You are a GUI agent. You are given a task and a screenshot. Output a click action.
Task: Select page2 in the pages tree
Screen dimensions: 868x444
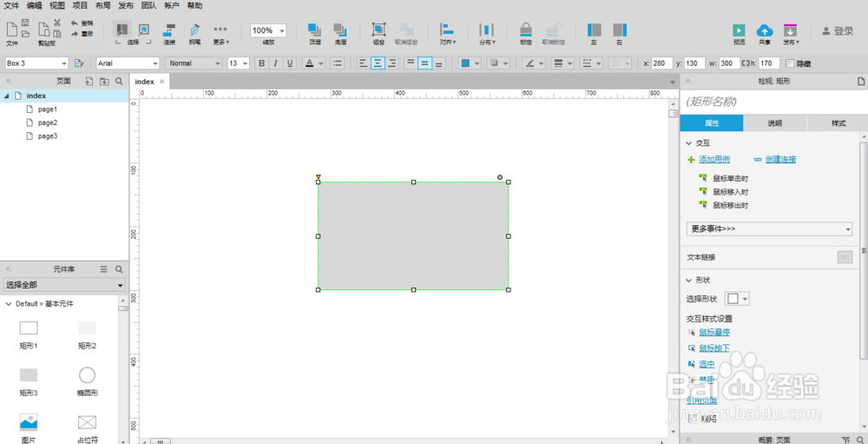pyautogui.click(x=48, y=123)
